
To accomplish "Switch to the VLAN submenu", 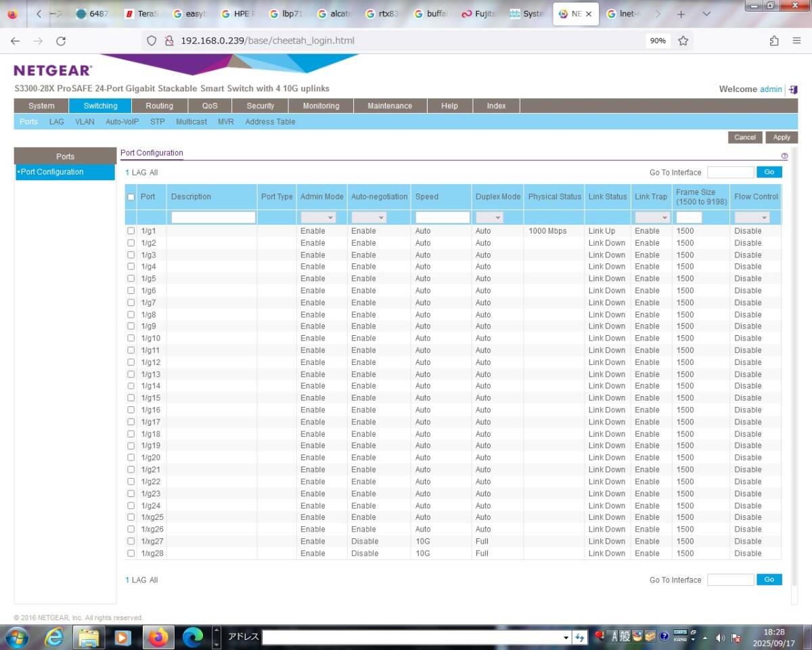I will pos(85,122).
